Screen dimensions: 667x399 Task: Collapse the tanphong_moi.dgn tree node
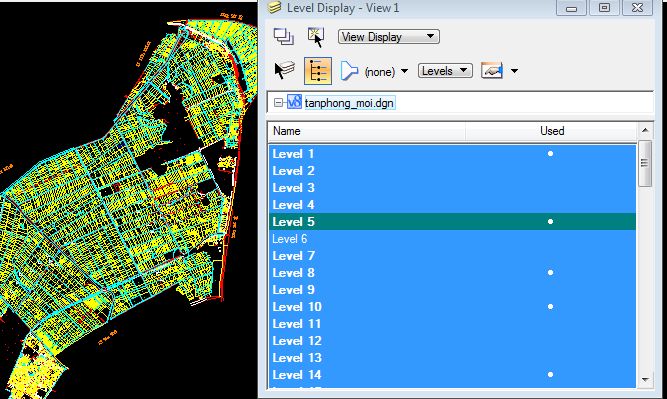(278, 103)
